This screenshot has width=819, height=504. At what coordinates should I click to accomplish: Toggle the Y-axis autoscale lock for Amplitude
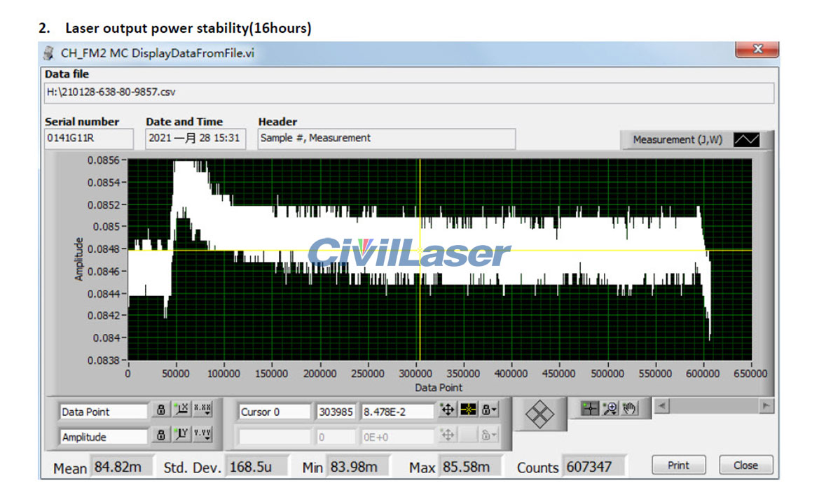(161, 436)
